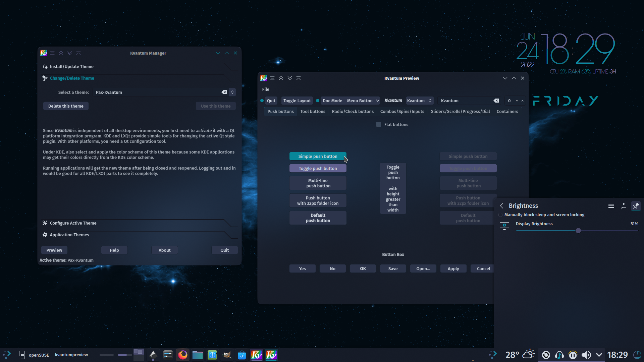Image resolution: width=644 pixels, height=362 pixels.
Task: Toggle the Quit radio indicator in preview toolbar
Action: tap(262, 101)
